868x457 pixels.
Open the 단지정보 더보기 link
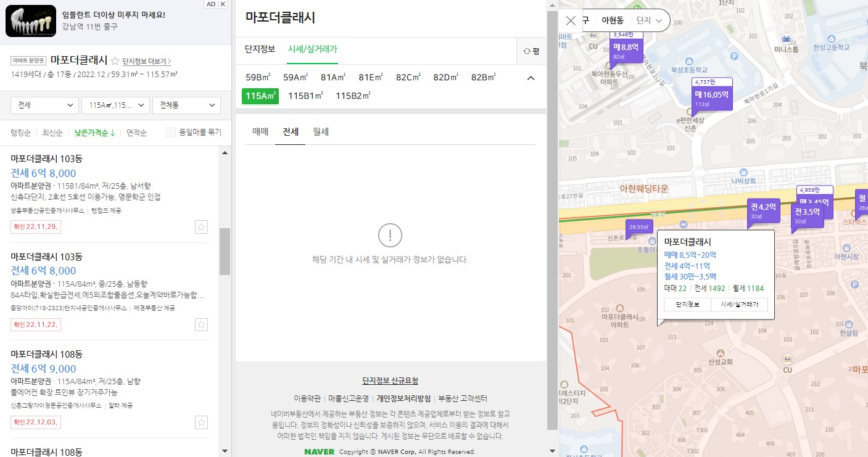[x=147, y=61]
